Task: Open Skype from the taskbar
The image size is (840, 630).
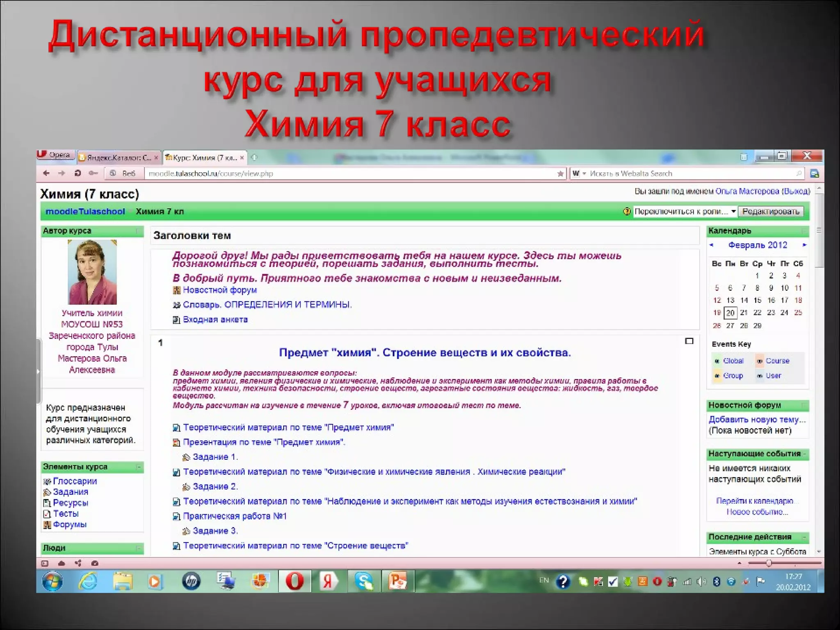Action: click(363, 582)
